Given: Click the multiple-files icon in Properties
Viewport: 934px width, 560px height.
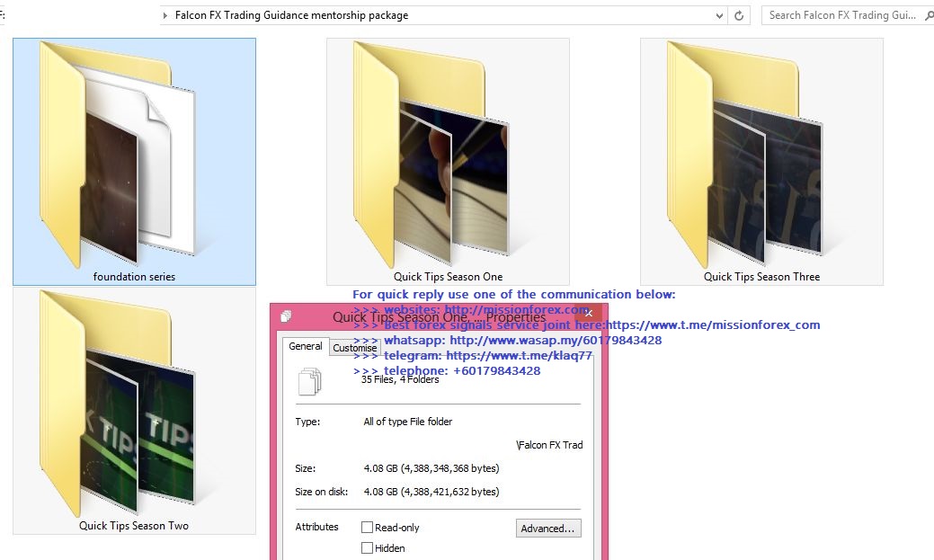Looking at the screenshot, I should [x=310, y=382].
